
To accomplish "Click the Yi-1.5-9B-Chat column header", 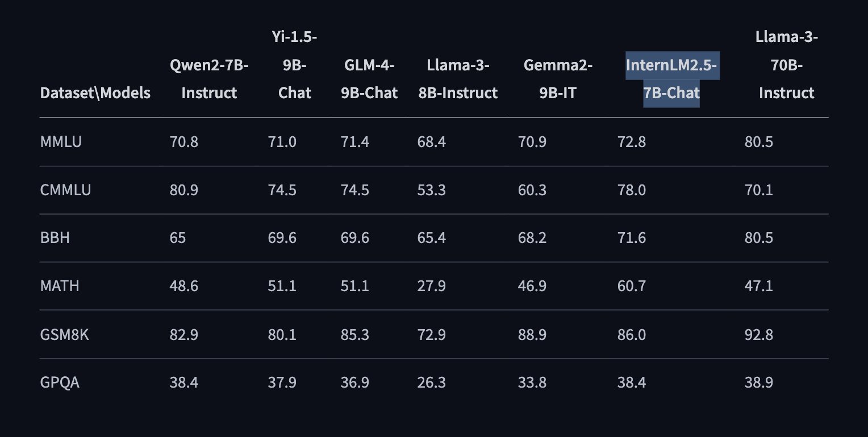I will [295, 65].
